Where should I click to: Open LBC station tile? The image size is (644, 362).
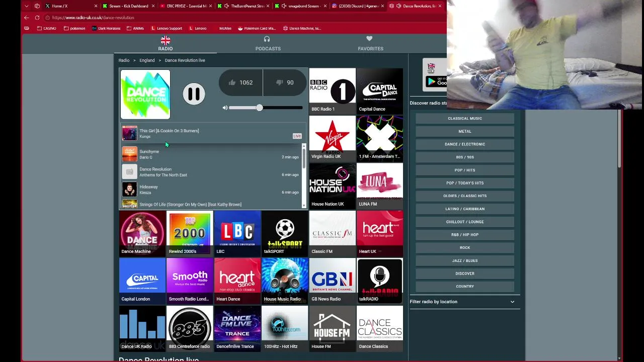(x=237, y=233)
